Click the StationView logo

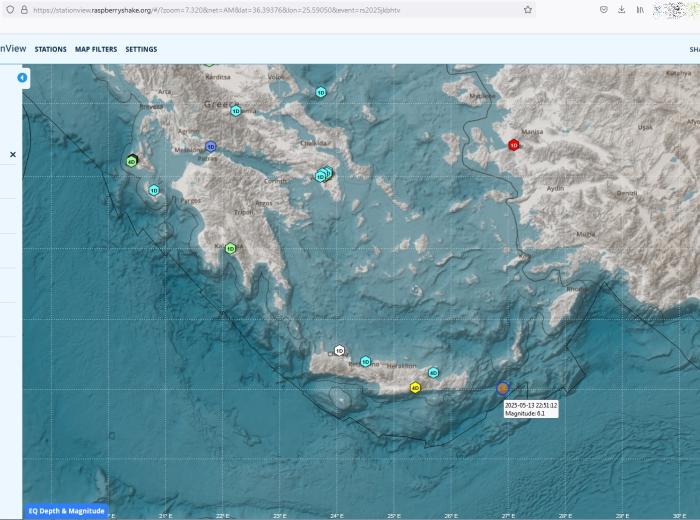(x=13, y=49)
